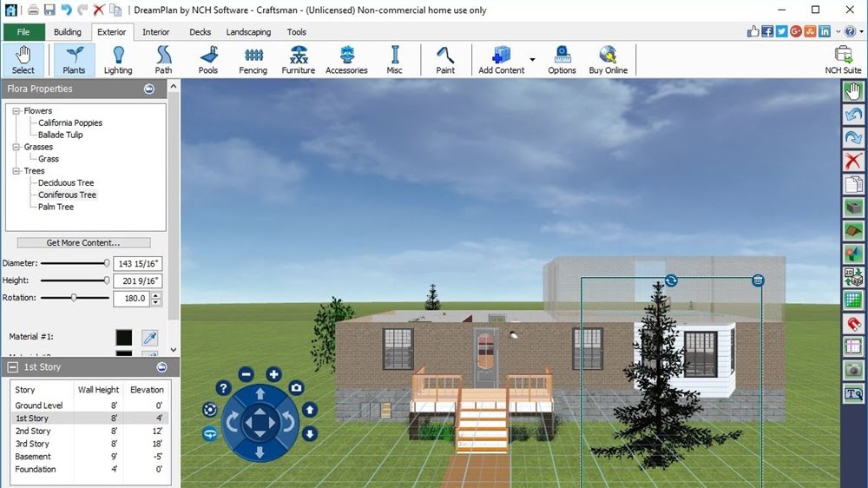Click the Misc tool

tap(394, 60)
